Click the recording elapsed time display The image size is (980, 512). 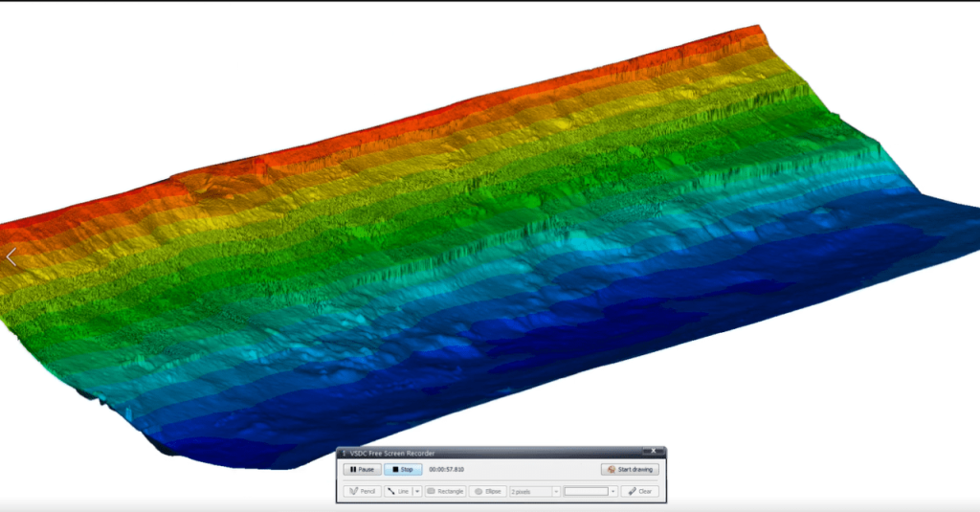click(x=446, y=469)
